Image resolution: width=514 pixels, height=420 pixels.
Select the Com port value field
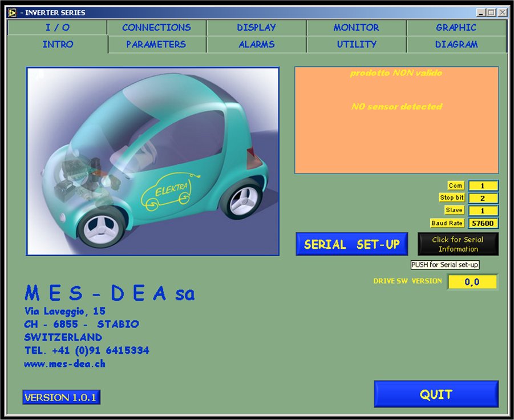(x=483, y=185)
